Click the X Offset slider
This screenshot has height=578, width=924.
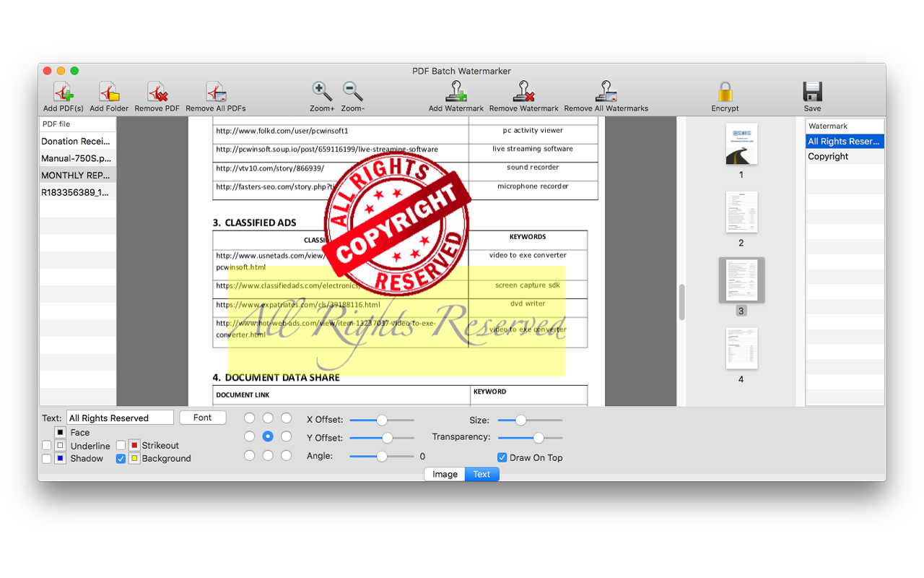click(382, 420)
